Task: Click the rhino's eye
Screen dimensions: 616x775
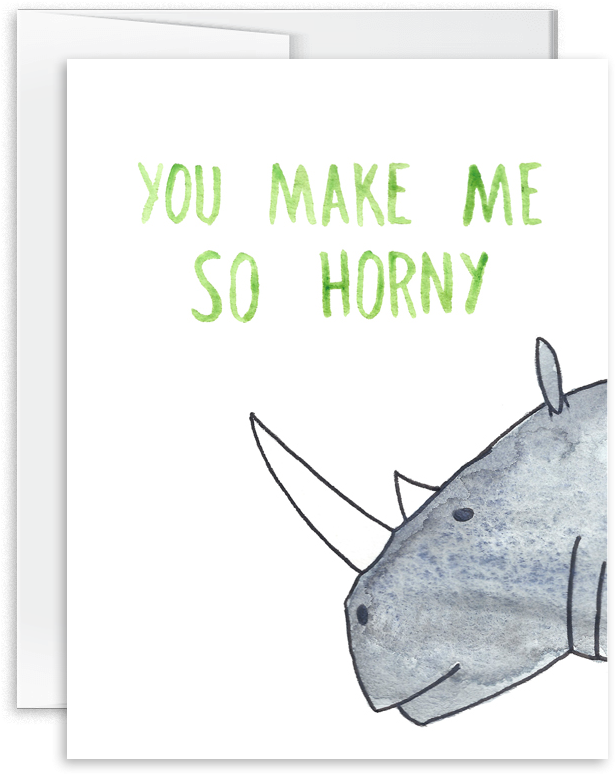Action: coord(461,516)
